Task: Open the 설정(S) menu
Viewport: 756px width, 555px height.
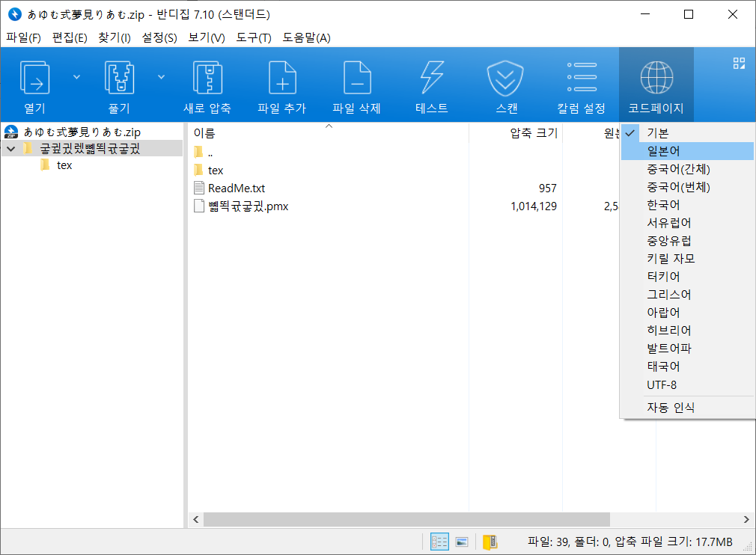Action: (159, 37)
